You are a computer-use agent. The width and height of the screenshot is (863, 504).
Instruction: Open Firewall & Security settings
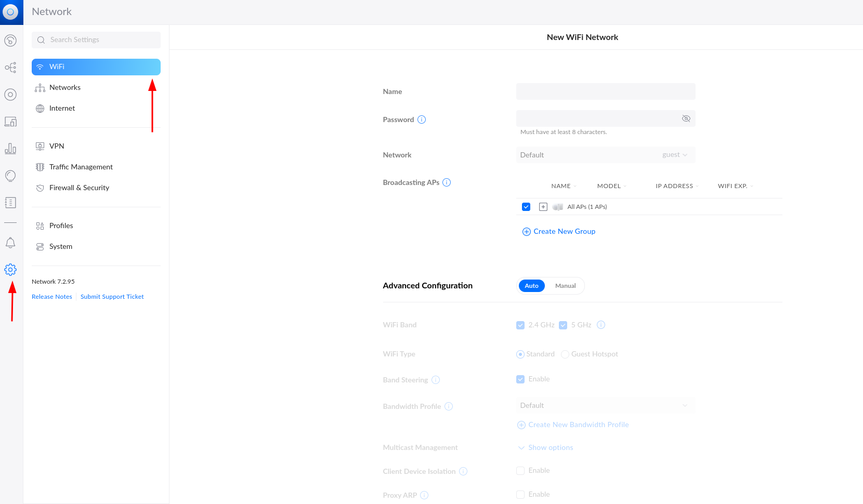pos(79,188)
